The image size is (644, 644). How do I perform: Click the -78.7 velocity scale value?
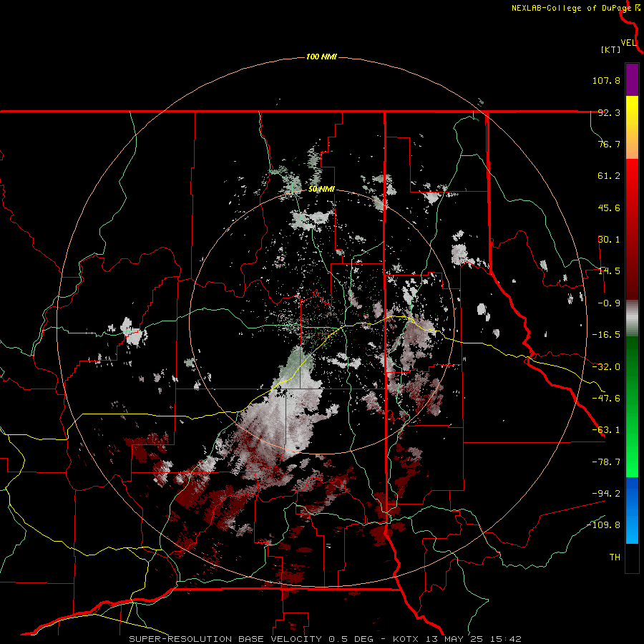click(x=606, y=462)
